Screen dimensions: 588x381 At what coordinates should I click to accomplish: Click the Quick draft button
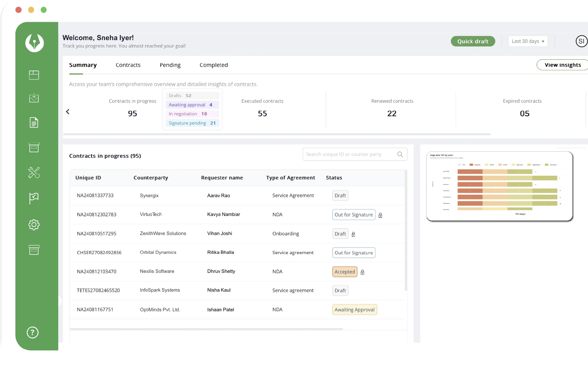click(x=473, y=41)
